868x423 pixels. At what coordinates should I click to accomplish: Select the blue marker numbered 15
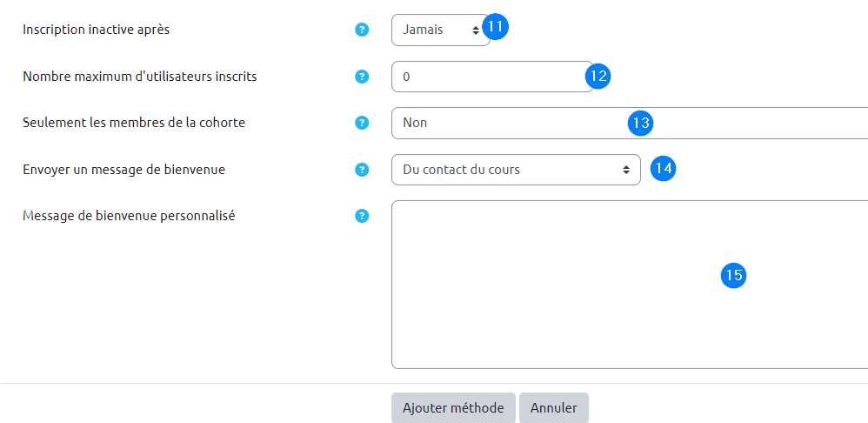pyautogui.click(x=733, y=275)
